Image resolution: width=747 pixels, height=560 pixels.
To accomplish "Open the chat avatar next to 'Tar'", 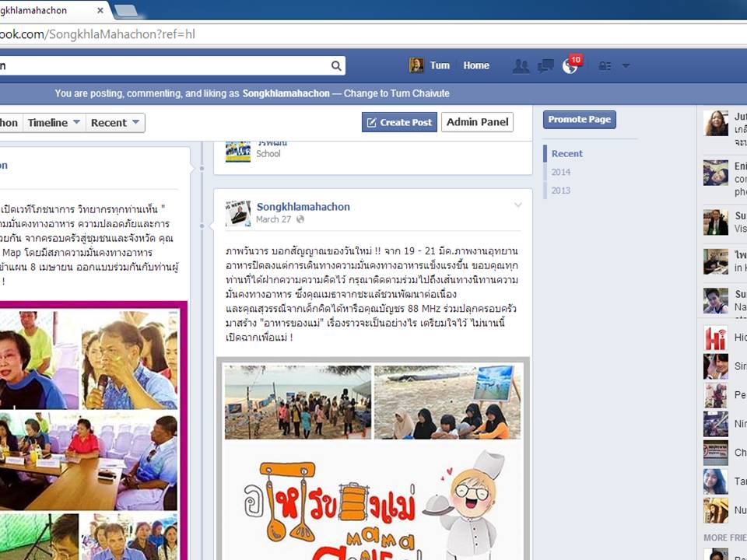I will click(x=716, y=481).
